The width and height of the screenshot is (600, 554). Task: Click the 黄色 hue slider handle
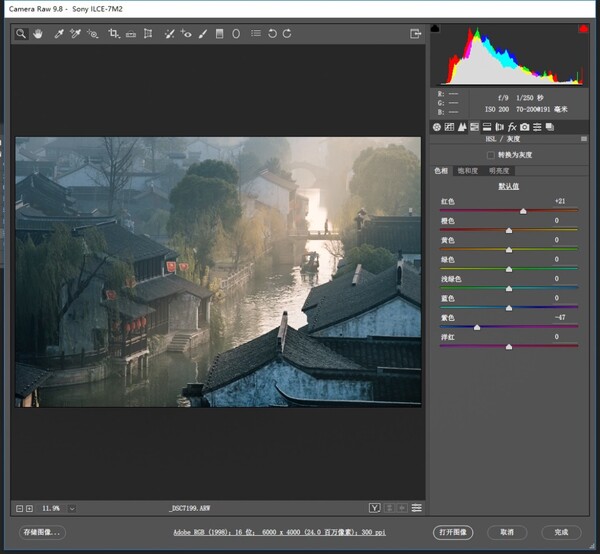coord(509,250)
